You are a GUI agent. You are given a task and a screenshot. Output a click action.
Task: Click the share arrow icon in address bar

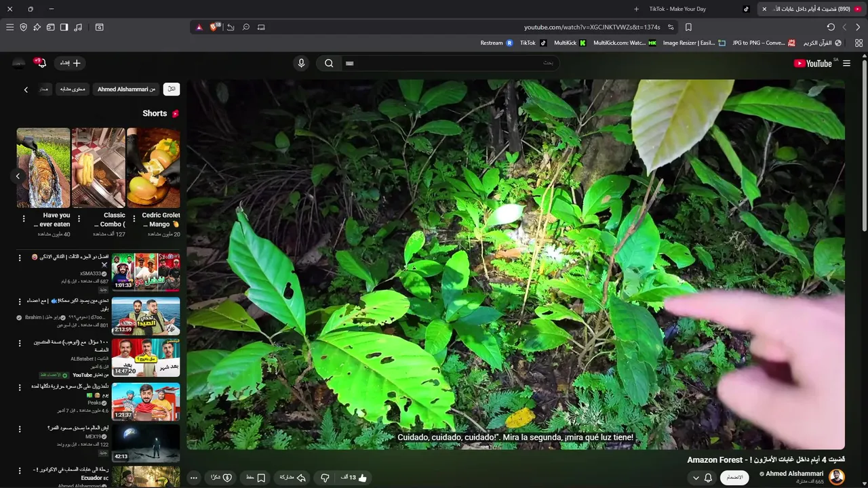coord(231,27)
